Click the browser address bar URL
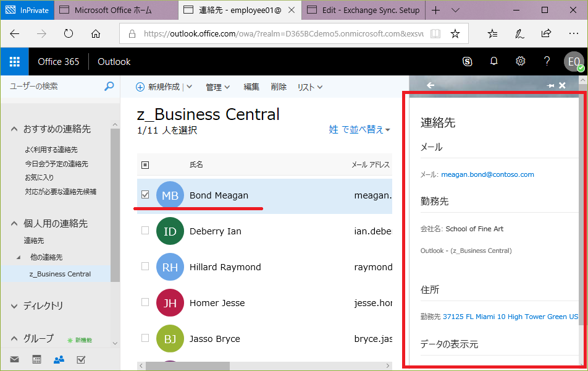This screenshot has height=371, width=588. point(283,34)
